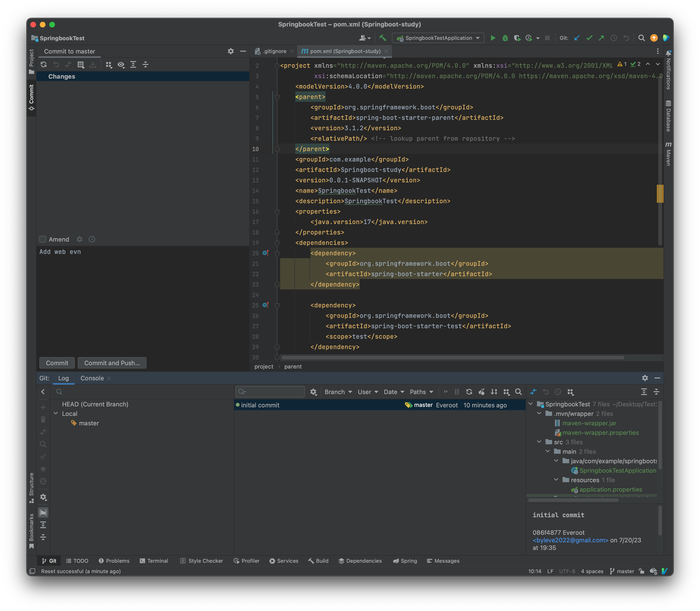Screen dimensions: 700x611
Task: Open Notifications tool window
Action: point(668,70)
